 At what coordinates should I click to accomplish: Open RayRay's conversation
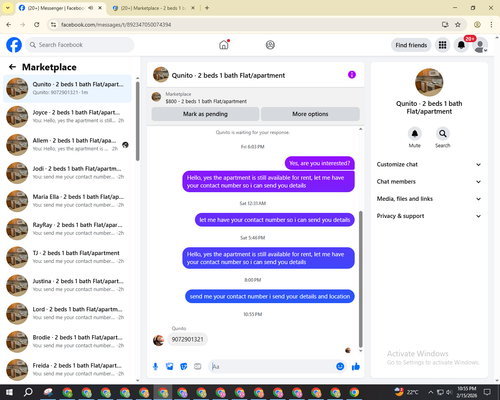tap(68, 229)
